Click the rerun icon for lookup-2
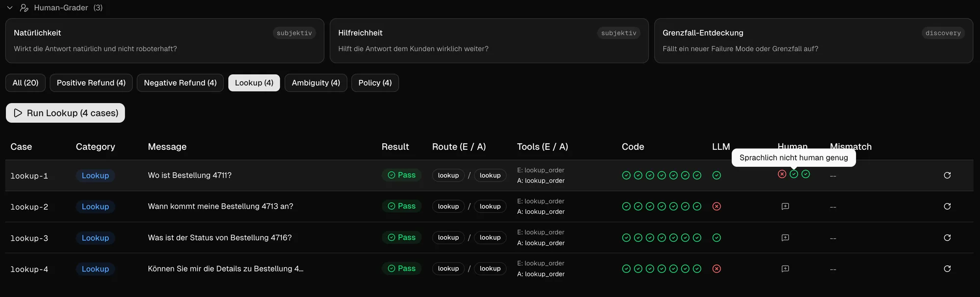 (x=947, y=206)
